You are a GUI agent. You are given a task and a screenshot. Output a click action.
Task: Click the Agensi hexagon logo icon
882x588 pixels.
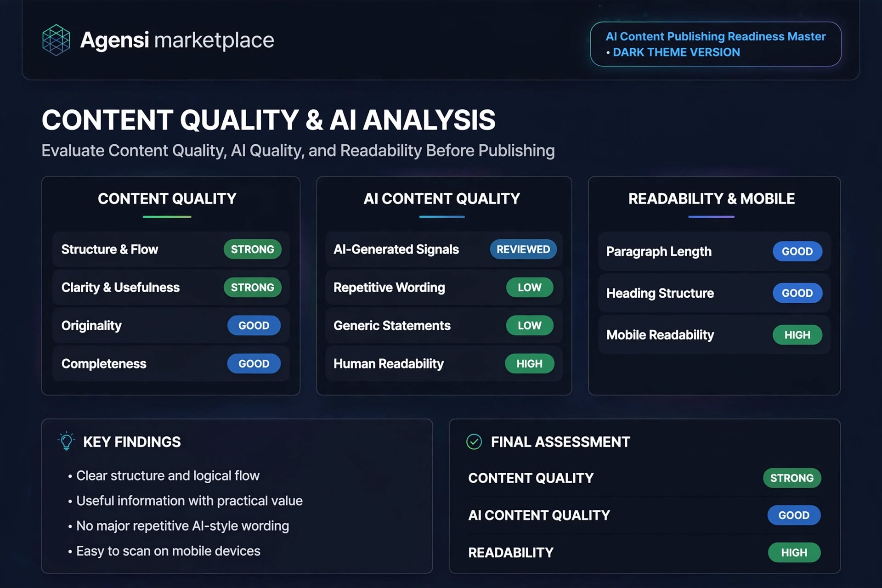point(56,40)
